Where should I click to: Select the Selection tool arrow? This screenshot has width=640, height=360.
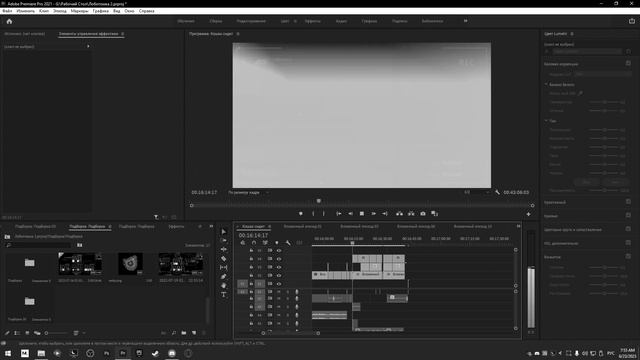224,231
